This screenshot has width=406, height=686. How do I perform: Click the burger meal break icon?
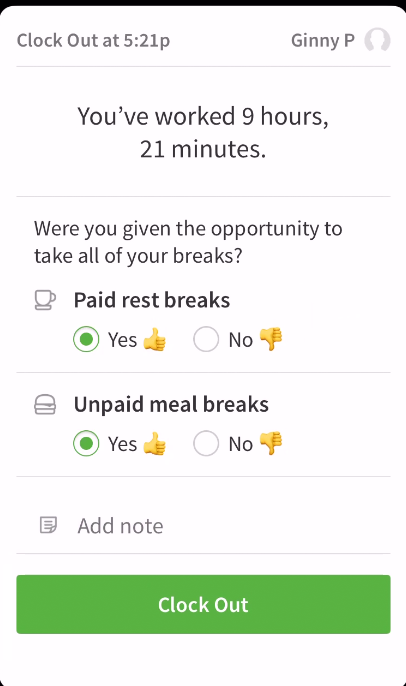pyautogui.click(x=45, y=404)
